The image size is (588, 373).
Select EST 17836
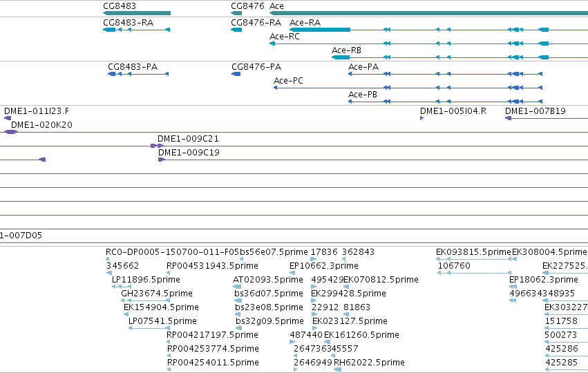coord(324,252)
